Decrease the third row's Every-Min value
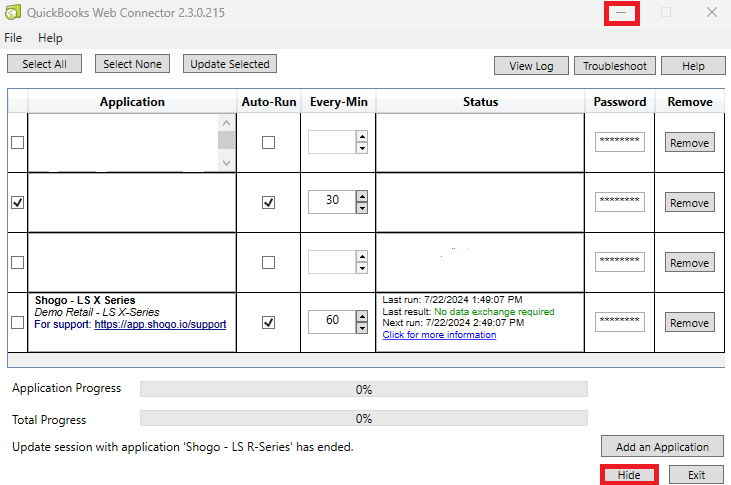The image size is (731, 485). [362, 268]
